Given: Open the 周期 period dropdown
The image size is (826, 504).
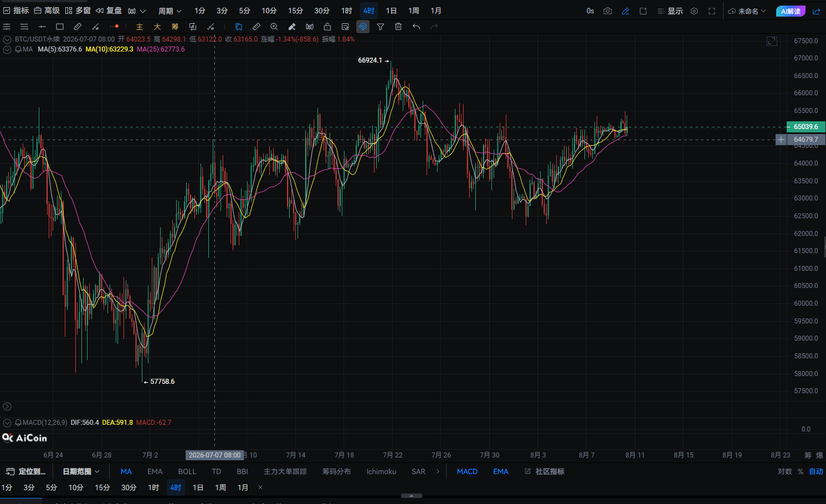Looking at the screenshot, I should point(170,11).
